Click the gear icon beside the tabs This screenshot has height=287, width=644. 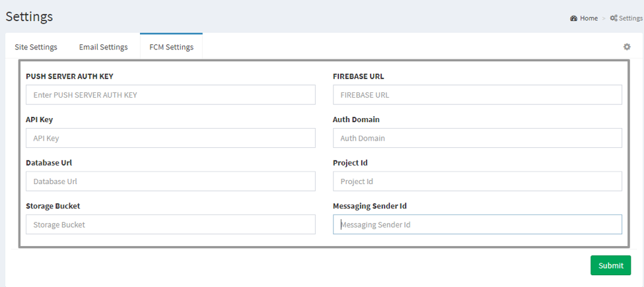click(x=627, y=47)
